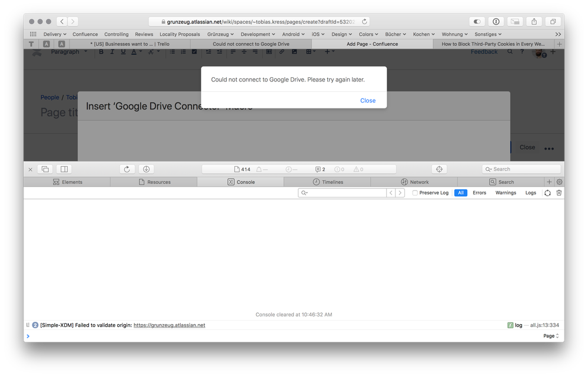Open the Confluence bookmark

click(85, 34)
